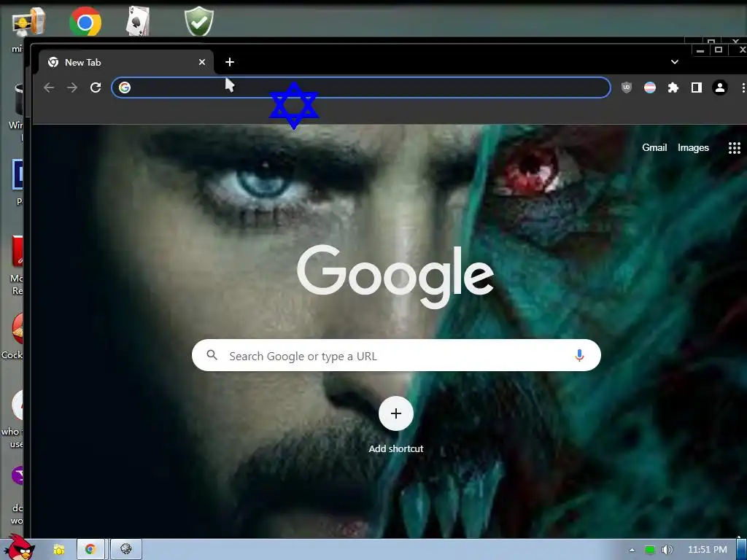Open the Chrome profile avatar
747x560 pixels.
(x=720, y=87)
